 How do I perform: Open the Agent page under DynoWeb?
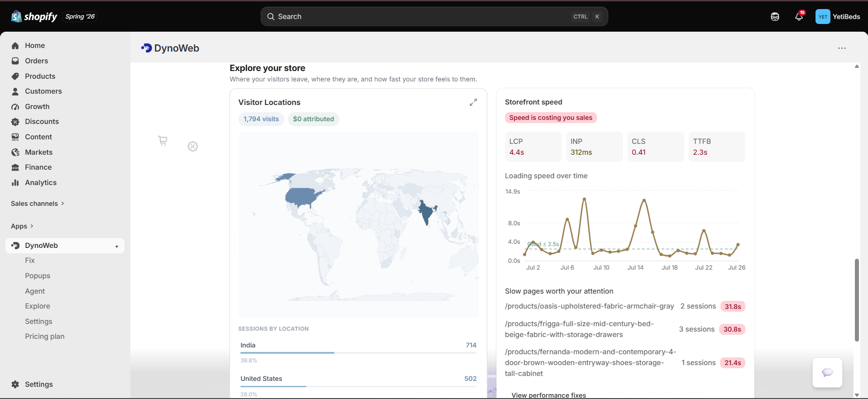(35, 291)
